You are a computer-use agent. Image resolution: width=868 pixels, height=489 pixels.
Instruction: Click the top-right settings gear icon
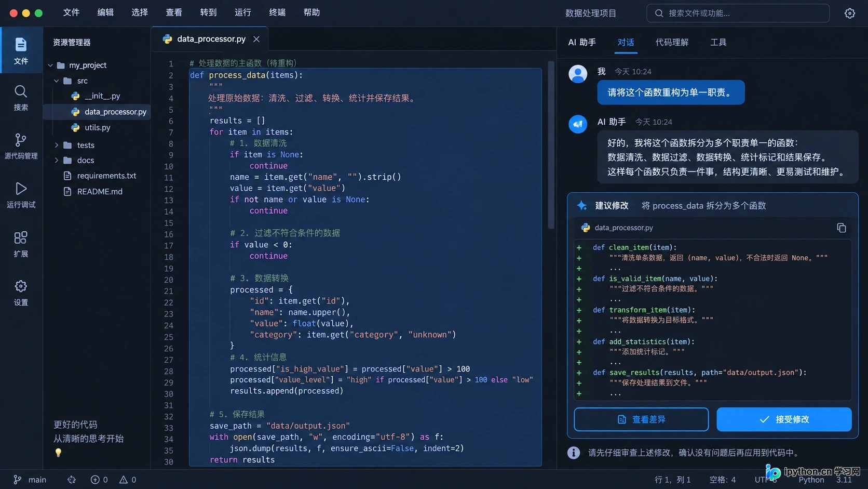pyautogui.click(x=849, y=14)
